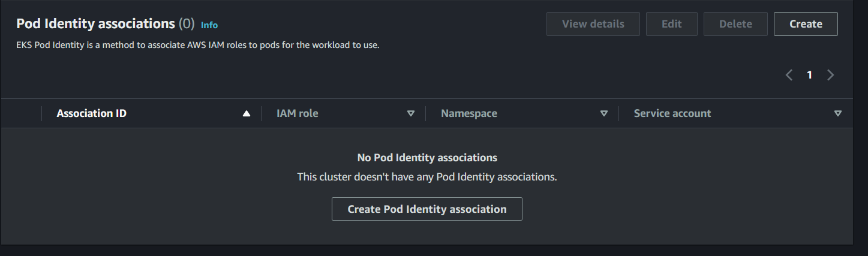Click the text 'This cluster doesn't have any Pod Identity associations.'

pyautogui.click(x=427, y=177)
